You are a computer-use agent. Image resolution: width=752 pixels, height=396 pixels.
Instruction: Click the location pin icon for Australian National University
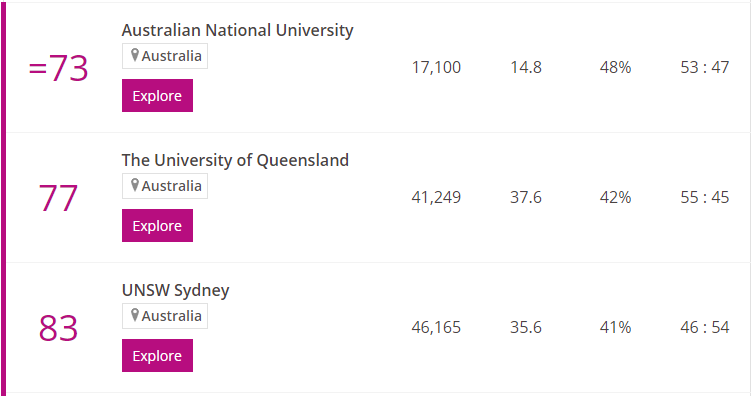point(135,55)
